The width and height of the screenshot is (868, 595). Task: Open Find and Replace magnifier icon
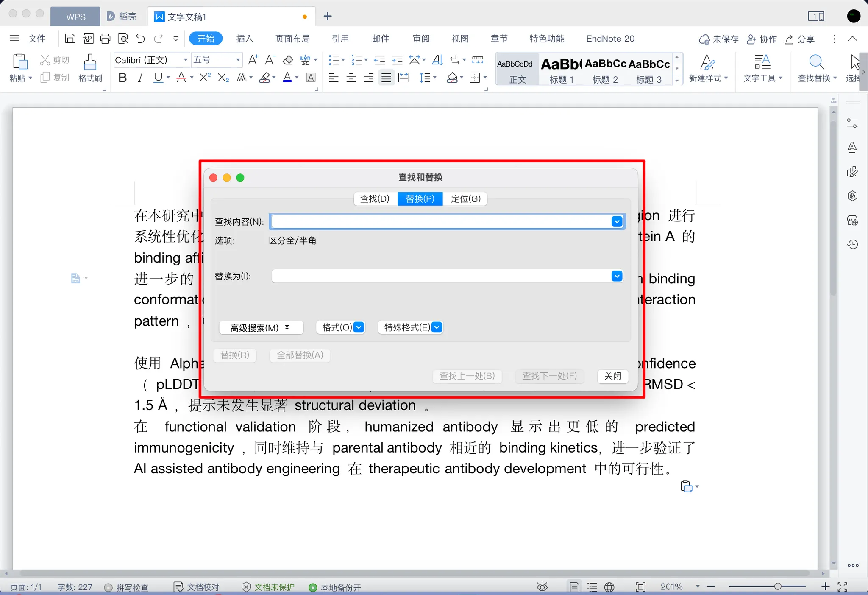[816, 62]
